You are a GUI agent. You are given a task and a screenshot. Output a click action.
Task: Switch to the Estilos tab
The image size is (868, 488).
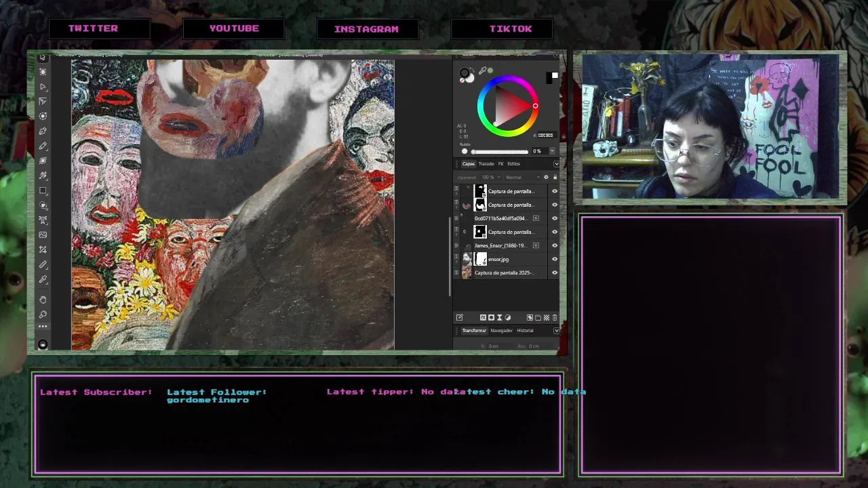pos(513,164)
